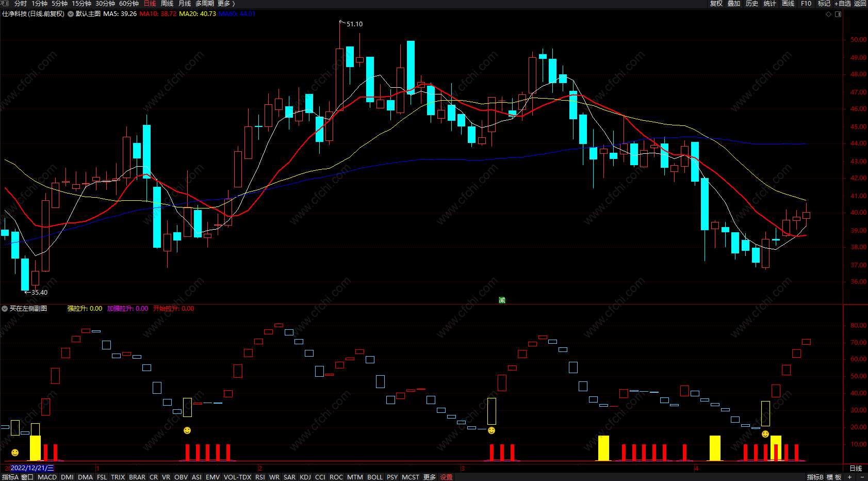Toggle the side panel icon at chart top-right
The image size is (868, 481).
click(x=838, y=14)
